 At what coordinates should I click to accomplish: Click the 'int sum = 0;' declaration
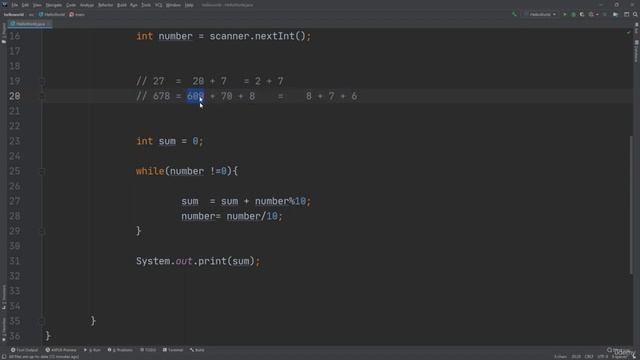(169, 141)
